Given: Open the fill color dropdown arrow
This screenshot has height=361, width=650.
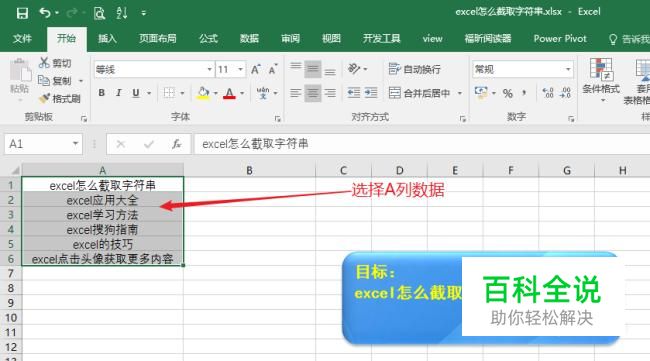Looking at the screenshot, I should (x=215, y=93).
